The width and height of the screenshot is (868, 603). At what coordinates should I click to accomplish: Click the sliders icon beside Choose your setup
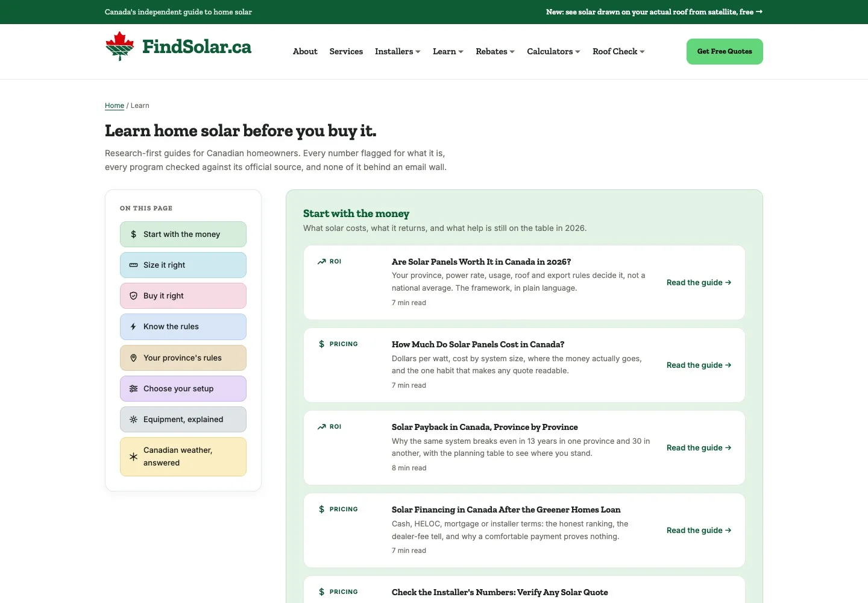134,389
